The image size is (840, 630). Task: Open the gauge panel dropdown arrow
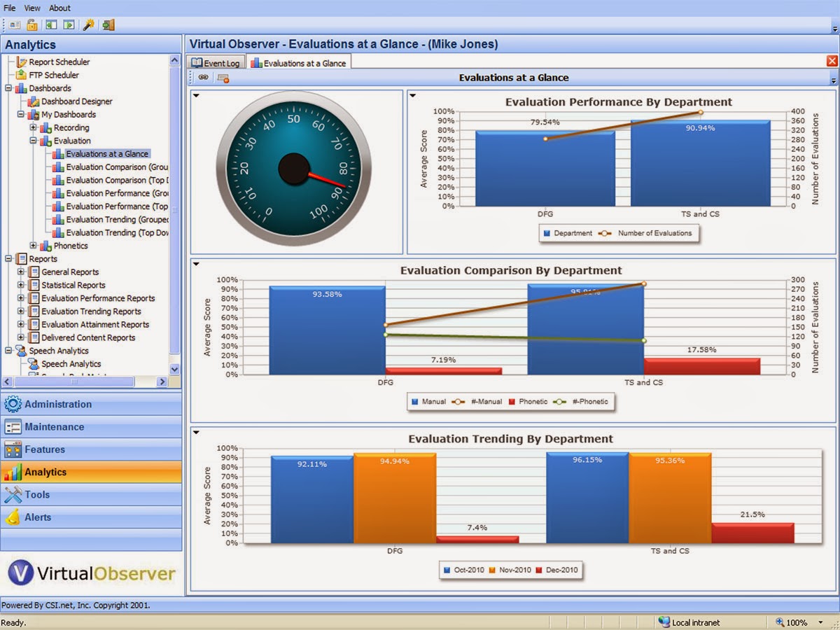point(196,95)
